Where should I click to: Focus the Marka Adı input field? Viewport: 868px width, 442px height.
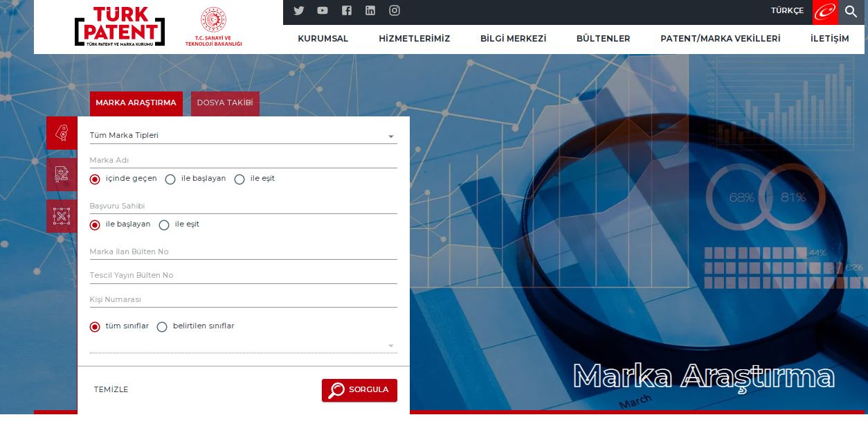pyautogui.click(x=242, y=160)
